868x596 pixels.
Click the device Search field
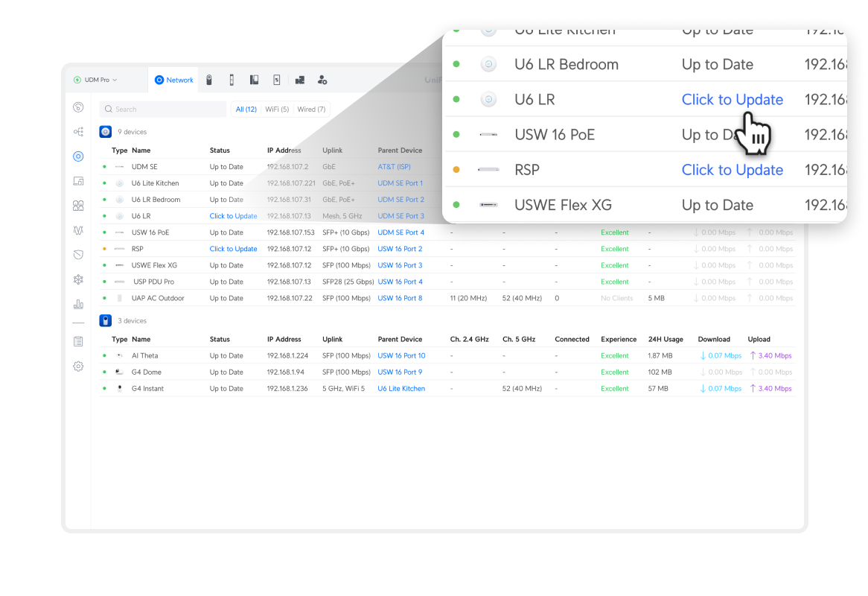(x=163, y=110)
